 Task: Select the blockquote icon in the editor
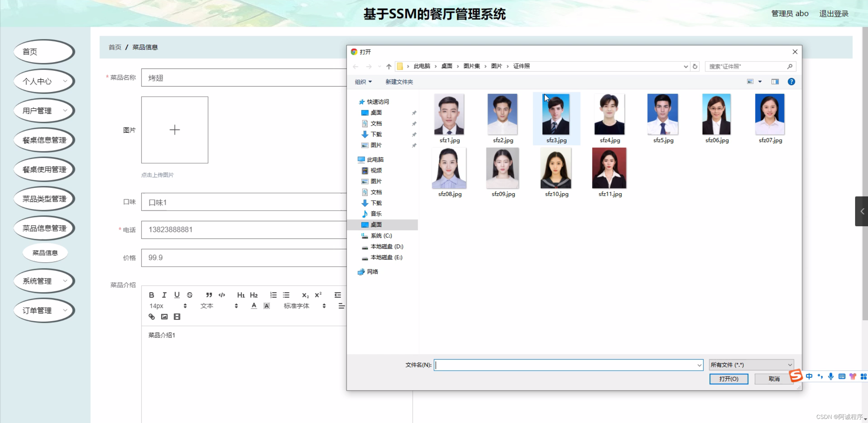209,295
